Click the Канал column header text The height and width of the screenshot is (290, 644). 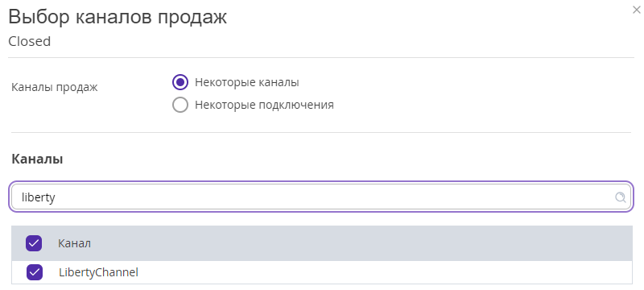click(74, 243)
